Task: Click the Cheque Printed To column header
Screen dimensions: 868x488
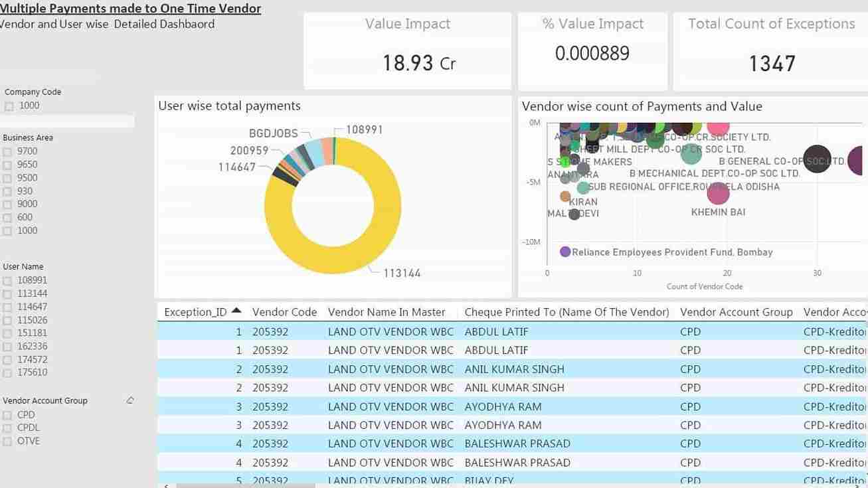Action: coord(566,312)
